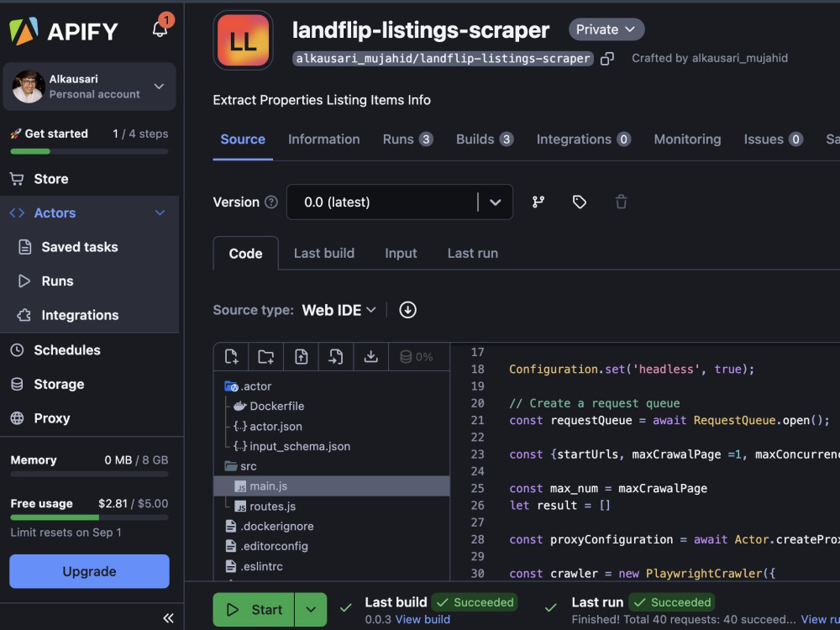Create a new folder in the IDE

(x=265, y=357)
